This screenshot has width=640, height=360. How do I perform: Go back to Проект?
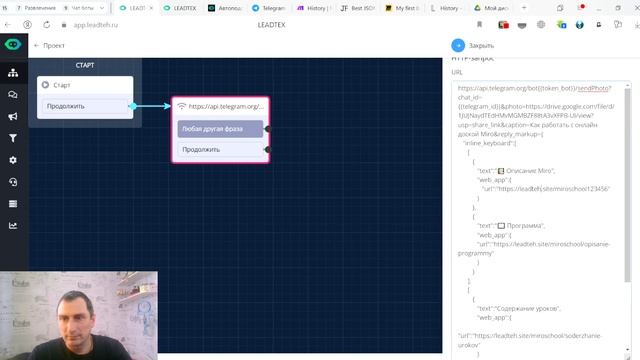[x=49, y=46]
